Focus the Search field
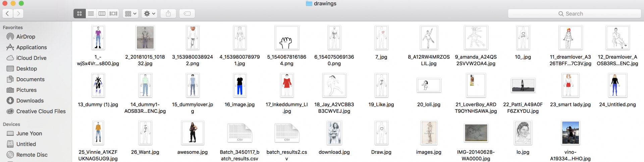Screen dimensions: 644x162 pyautogui.click(x=574, y=13)
